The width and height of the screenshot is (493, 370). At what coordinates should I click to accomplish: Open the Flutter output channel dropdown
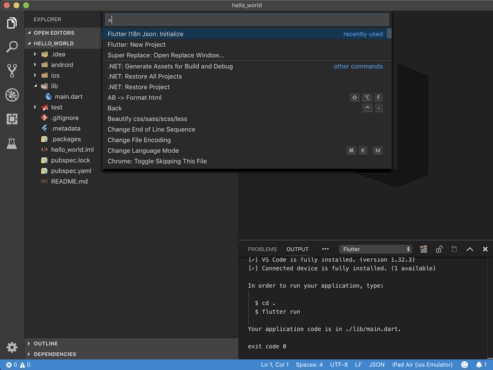coord(375,249)
